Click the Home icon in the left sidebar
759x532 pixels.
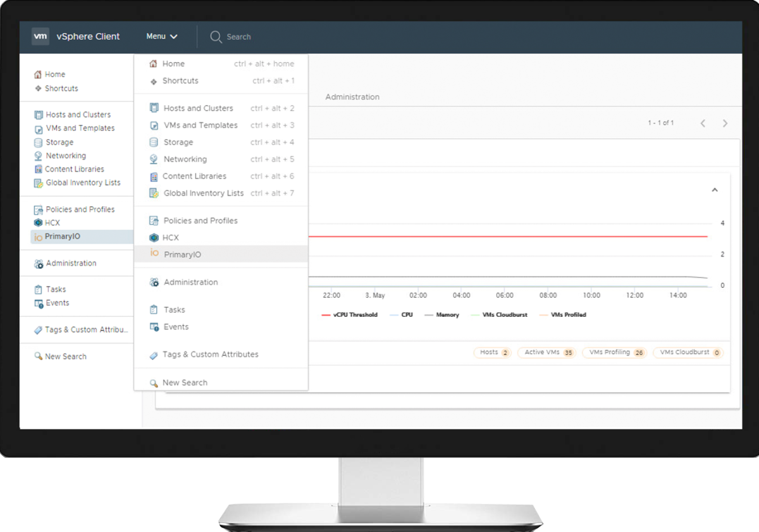pos(38,75)
